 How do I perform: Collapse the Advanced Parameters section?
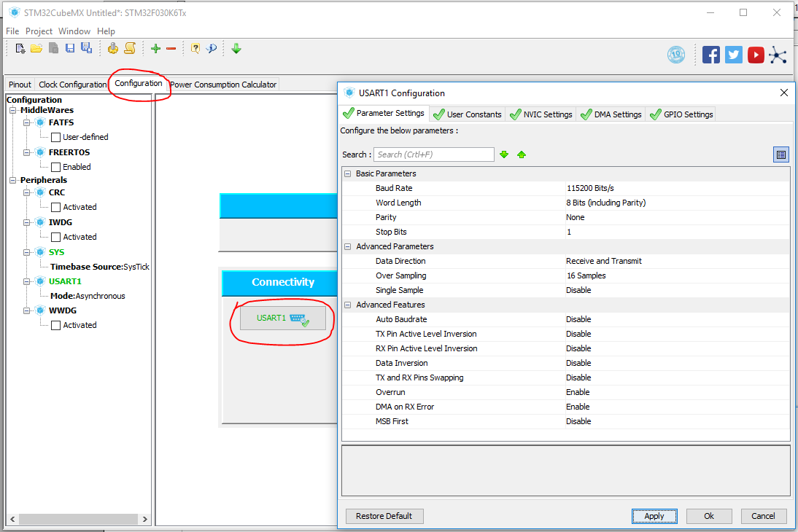point(348,246)
